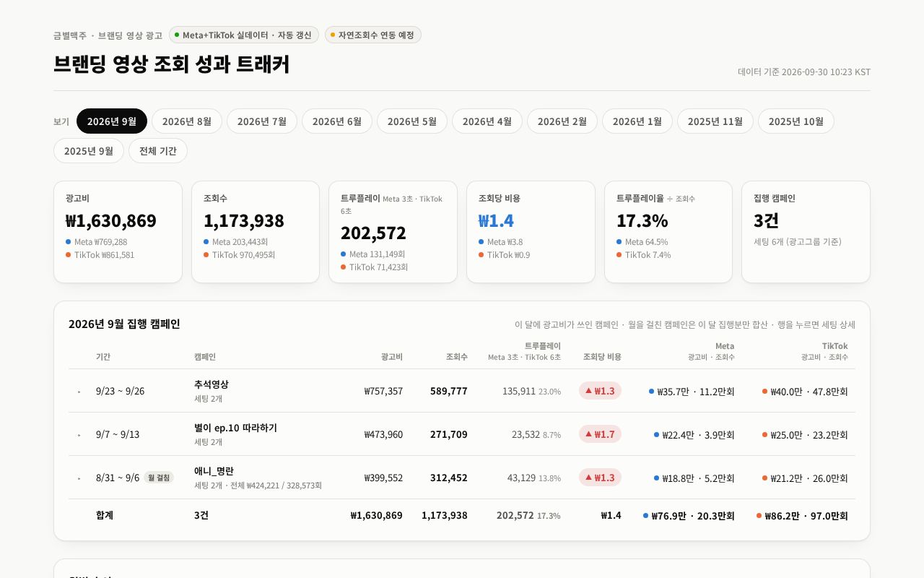Expand the 추석영상 campaign row arrow

tap(79, 392)
